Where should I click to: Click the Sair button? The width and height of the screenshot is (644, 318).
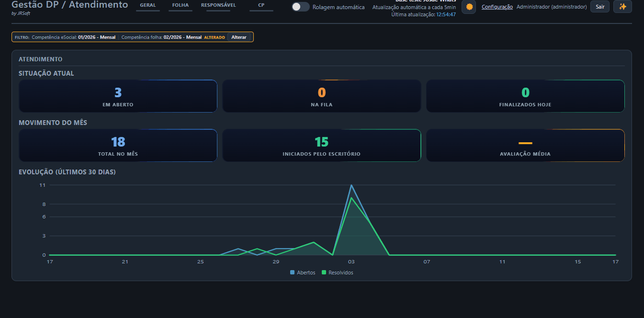point(600,7)
